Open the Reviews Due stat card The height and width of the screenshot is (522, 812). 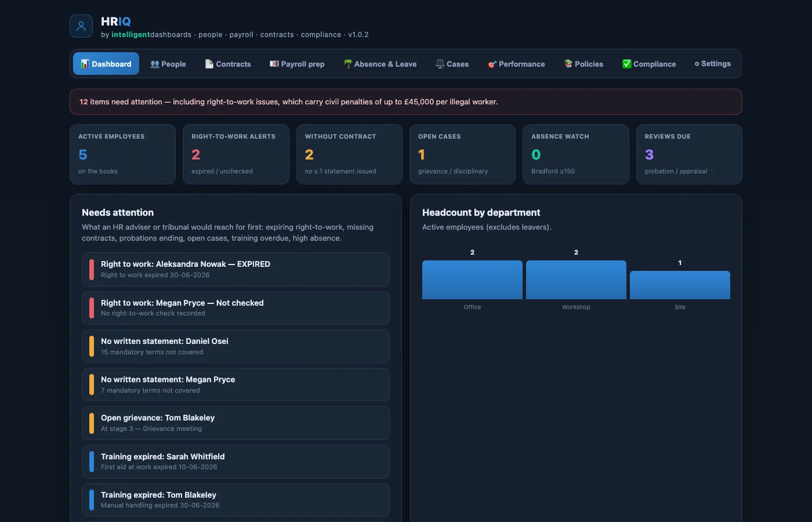(x=689, y=154)
